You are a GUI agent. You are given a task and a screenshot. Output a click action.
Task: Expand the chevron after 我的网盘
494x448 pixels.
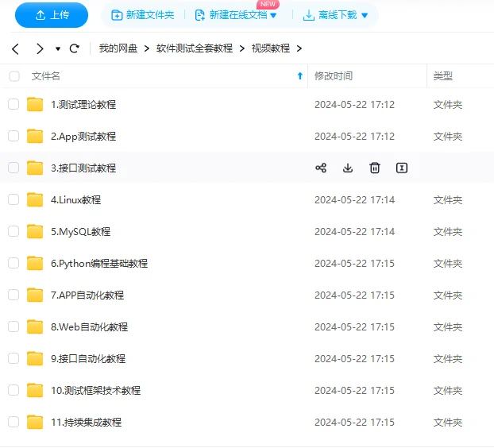pos(147,48)
